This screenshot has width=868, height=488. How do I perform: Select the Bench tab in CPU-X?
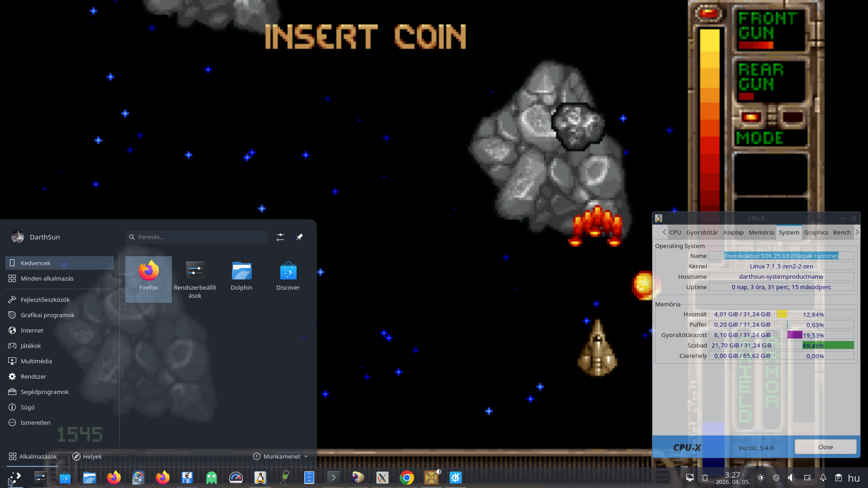[x=842, y=232]
